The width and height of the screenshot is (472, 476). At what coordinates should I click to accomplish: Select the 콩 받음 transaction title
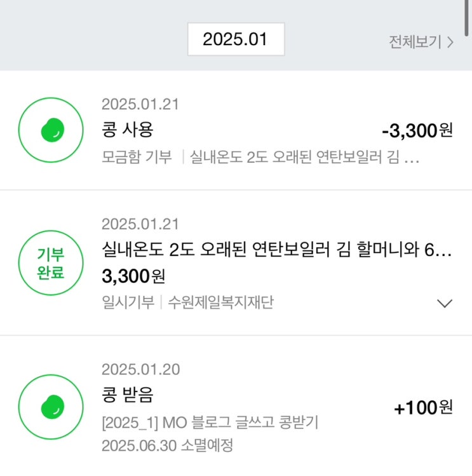127,395
